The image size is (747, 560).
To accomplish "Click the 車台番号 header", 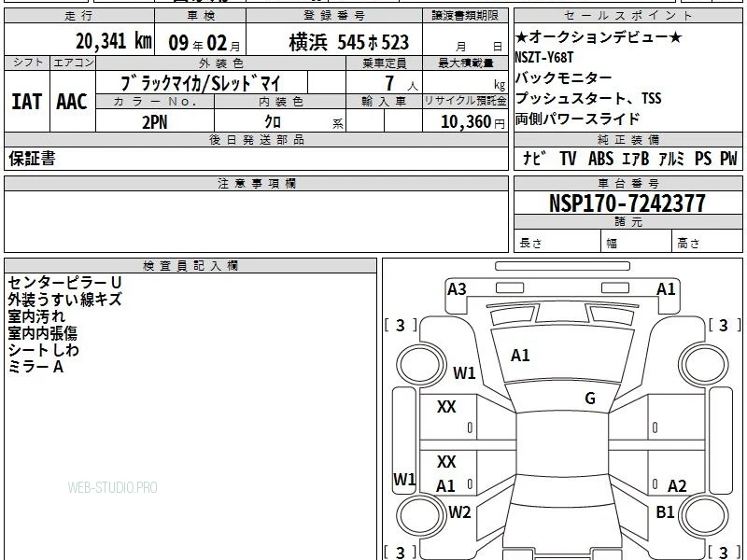I will 627,183.
